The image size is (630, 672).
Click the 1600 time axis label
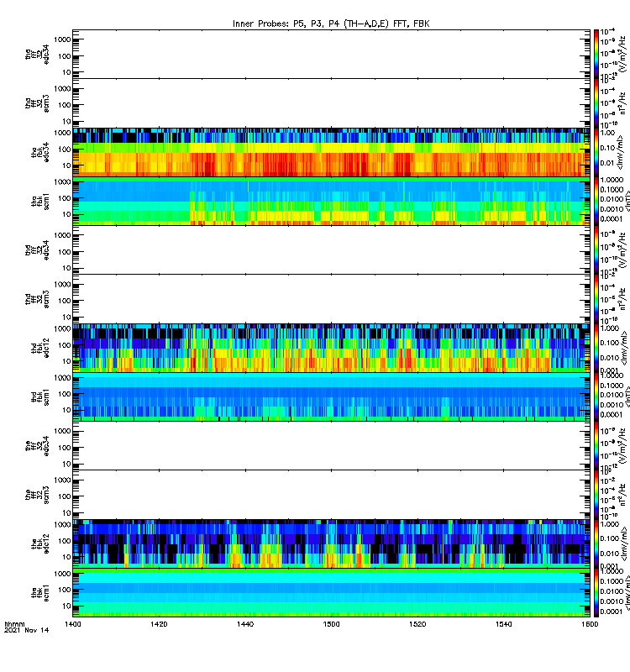(590, 624)
